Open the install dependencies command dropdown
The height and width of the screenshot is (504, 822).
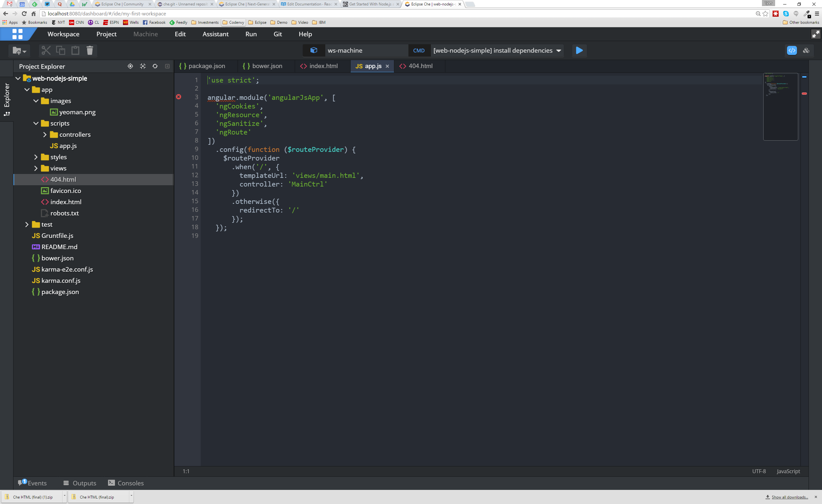(x=559, y=50)
